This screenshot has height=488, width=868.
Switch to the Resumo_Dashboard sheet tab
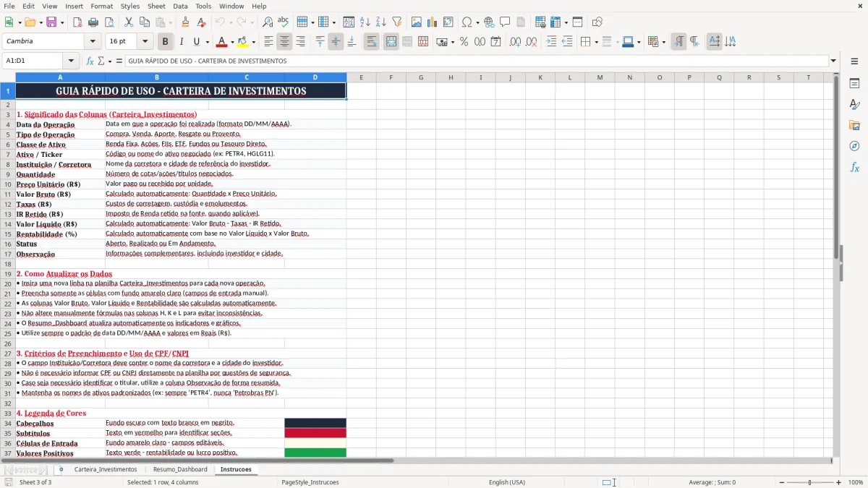pyautogui.click(x=180, y=469)
